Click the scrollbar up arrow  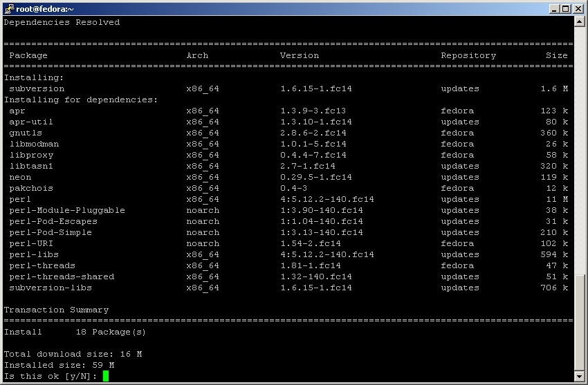(x=580, y=21)
